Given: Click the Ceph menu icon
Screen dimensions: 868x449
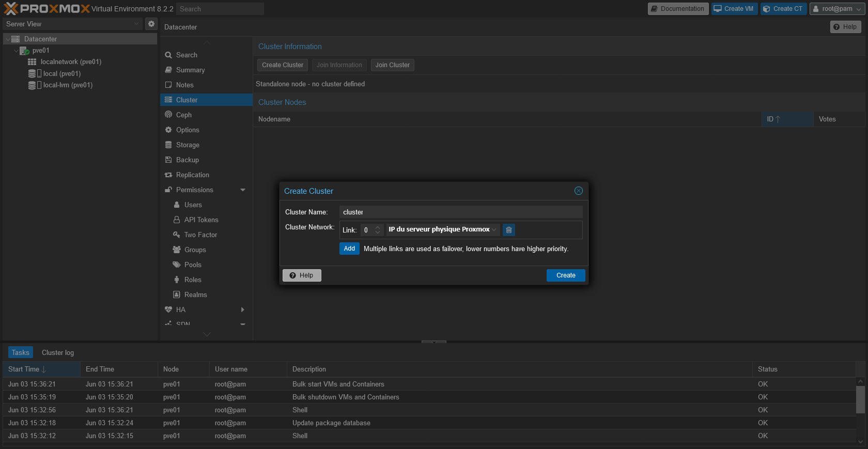Looking at the screenshot, I should (x=168, y=115).
